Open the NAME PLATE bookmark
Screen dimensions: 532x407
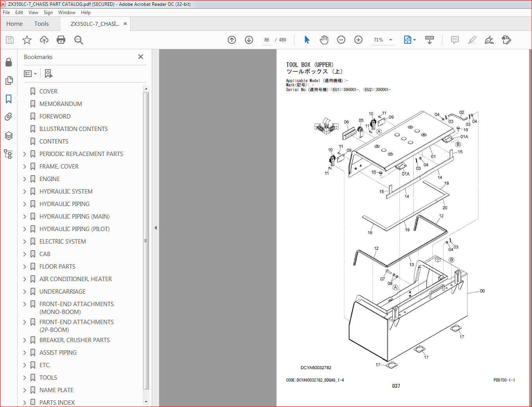(56, 390)
